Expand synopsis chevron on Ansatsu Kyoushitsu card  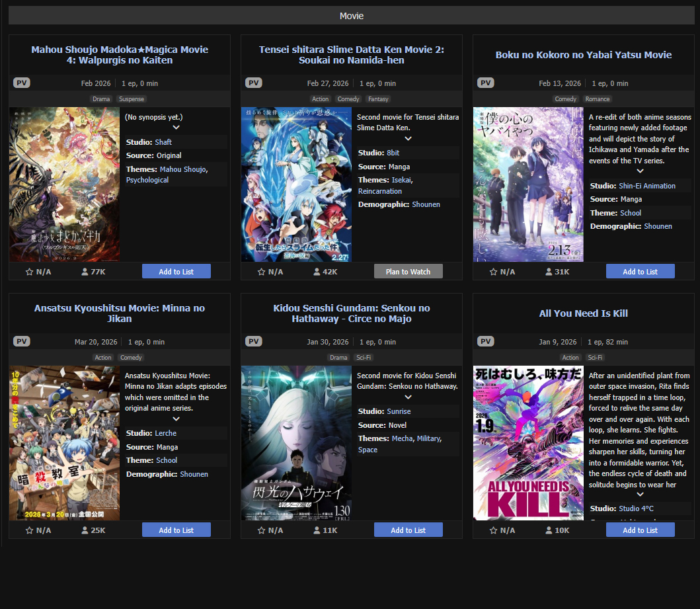(176, 419)
